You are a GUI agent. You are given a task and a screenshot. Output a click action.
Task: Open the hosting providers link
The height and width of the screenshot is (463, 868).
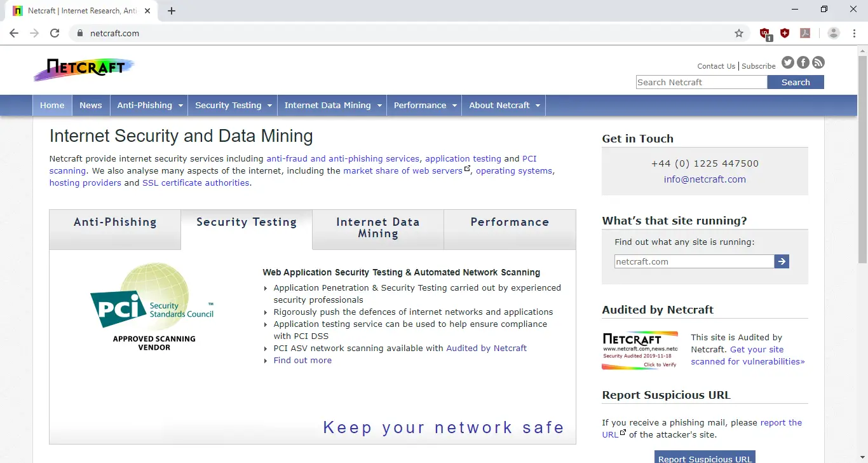pyautogui.click(x=85, y=183)
